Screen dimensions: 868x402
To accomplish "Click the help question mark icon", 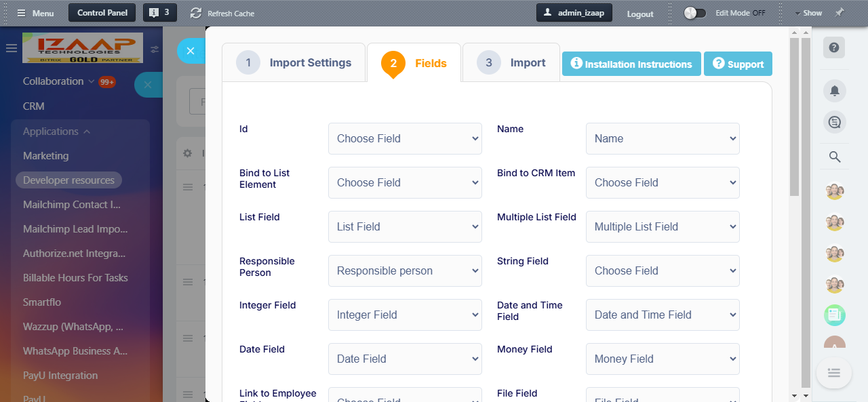I will point(834,47).
